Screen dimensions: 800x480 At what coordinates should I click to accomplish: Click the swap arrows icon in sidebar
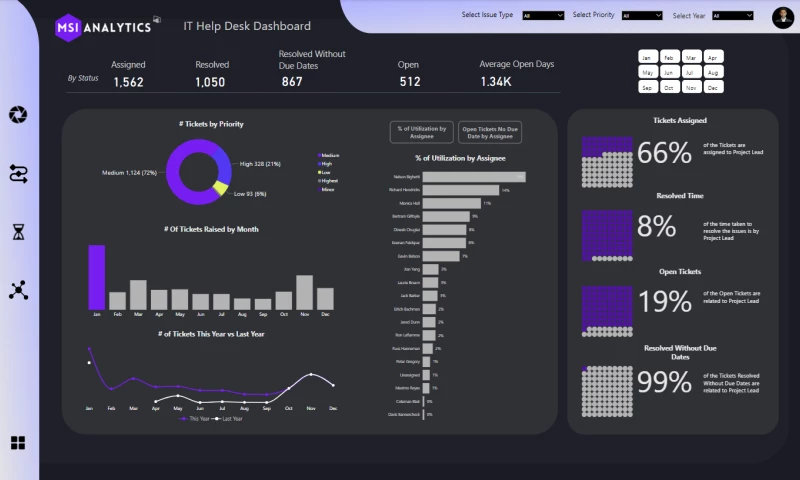click(18, 174)
